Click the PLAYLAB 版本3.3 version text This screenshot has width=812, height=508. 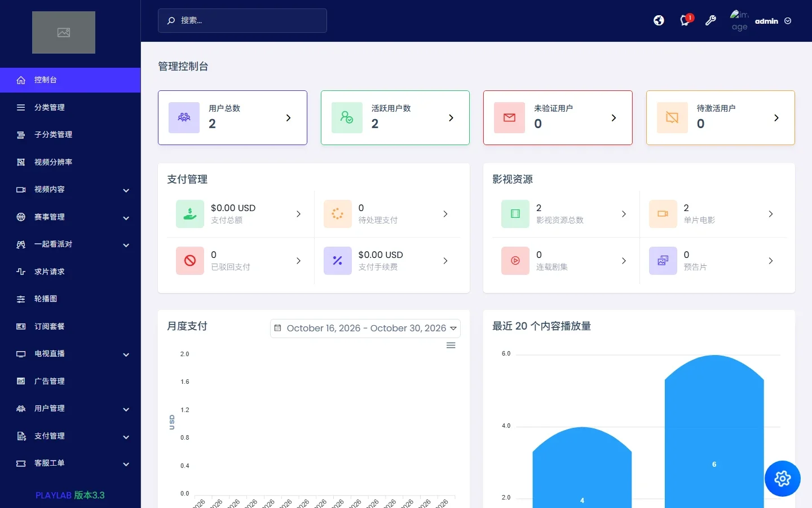pos(70,495)
